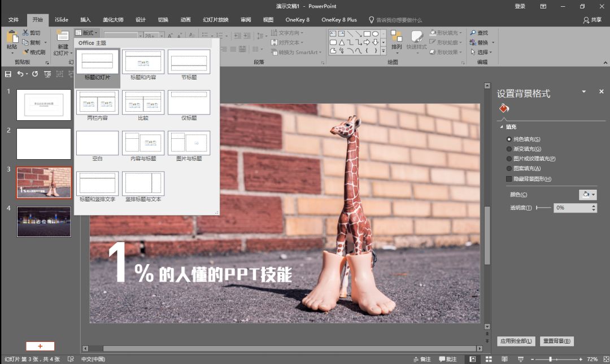Collapse the ribbon with chevron arrow
610x364 pixels.
(605, 63)
